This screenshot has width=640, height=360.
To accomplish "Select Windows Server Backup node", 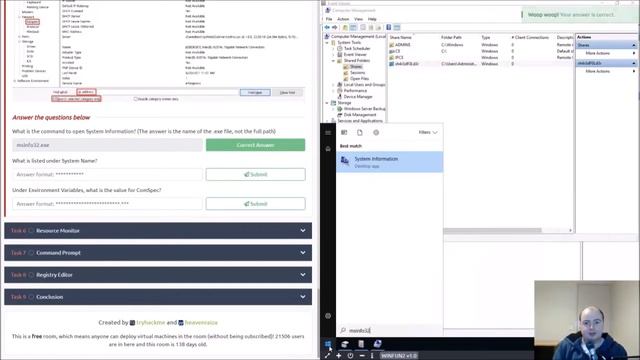I will [364, 109].
